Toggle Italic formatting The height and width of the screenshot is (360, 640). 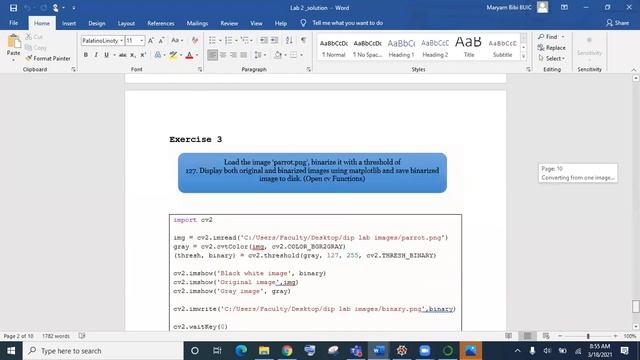click(96, 55)
